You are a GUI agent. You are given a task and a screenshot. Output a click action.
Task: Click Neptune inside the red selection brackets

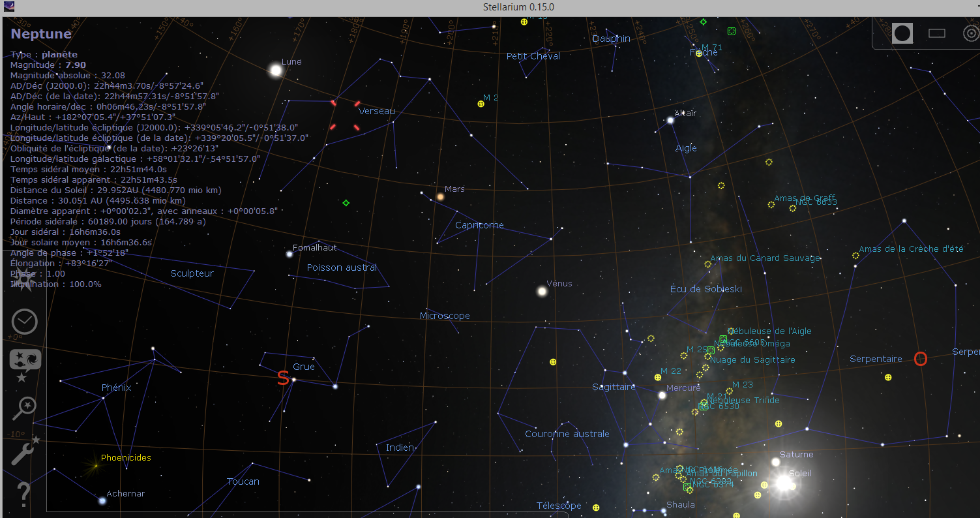click(345, 115)
